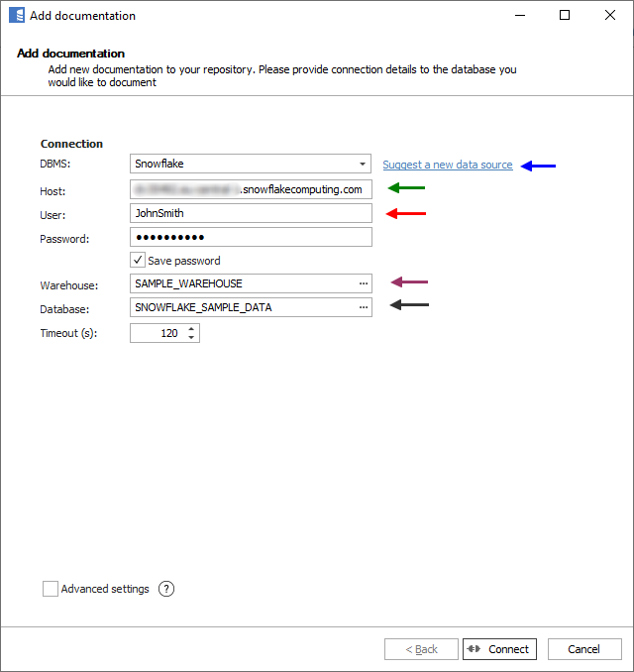Image resolution: width=634 pixels, height=672 pixels.
Task: Click the Warehouse field showing SAMPLE_WAREHOUSE
Action: [x=243, y=283]
